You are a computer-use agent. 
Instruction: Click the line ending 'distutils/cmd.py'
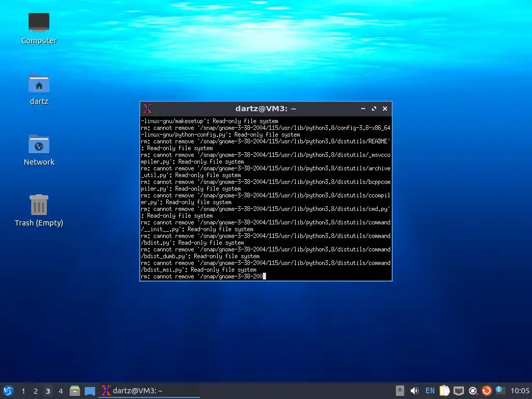coord(265,209)
